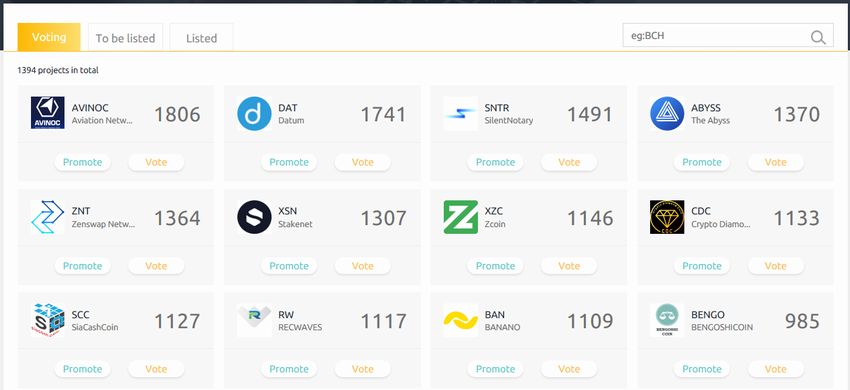Viewport: 850px width, 390px height.
Task: Open the Crypto Diamond CDC logo
Action: (667, 217)
